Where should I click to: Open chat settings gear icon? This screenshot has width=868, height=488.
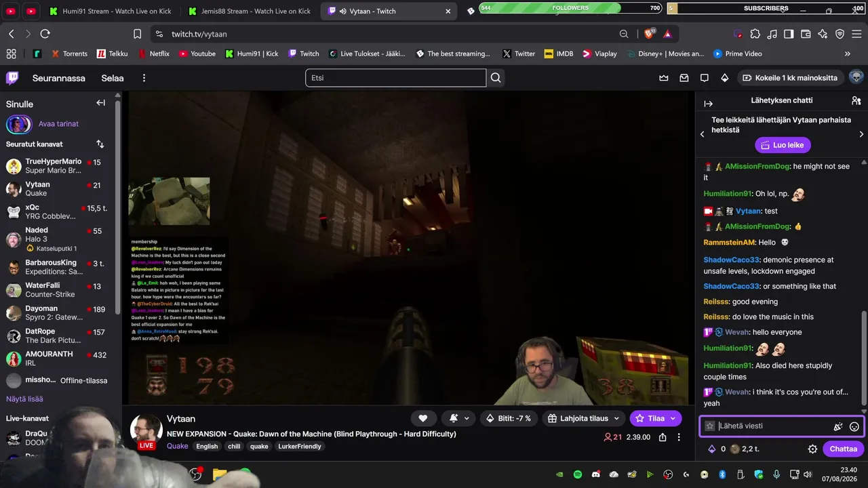coord(812,449)
